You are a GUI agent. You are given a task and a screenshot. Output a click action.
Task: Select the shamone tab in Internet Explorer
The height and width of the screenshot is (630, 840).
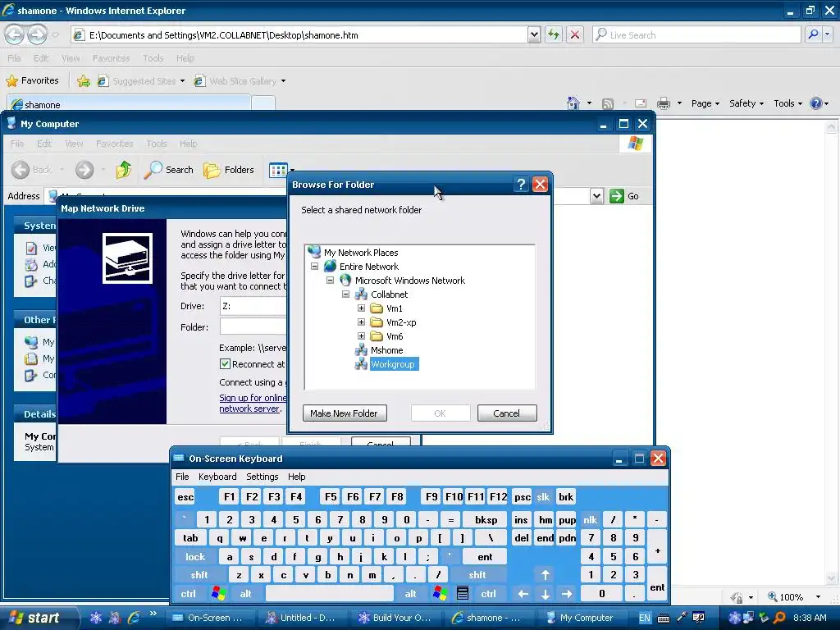tap(129, 104)
